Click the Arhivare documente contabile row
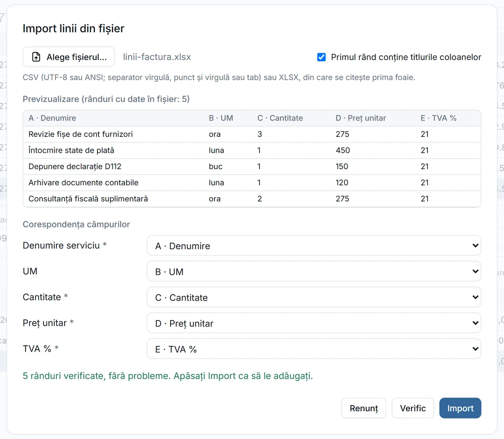Viewport: 504px width, 439px height. [252, 183]
